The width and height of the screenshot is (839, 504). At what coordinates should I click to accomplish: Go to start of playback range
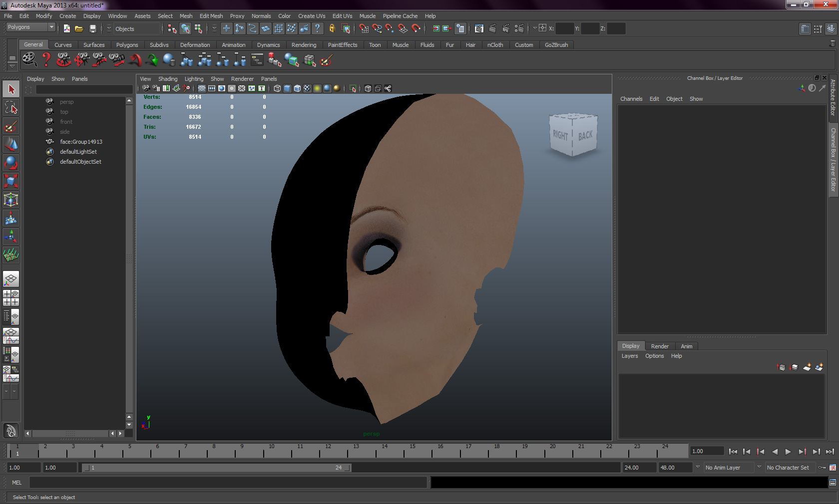coord(733,452)
